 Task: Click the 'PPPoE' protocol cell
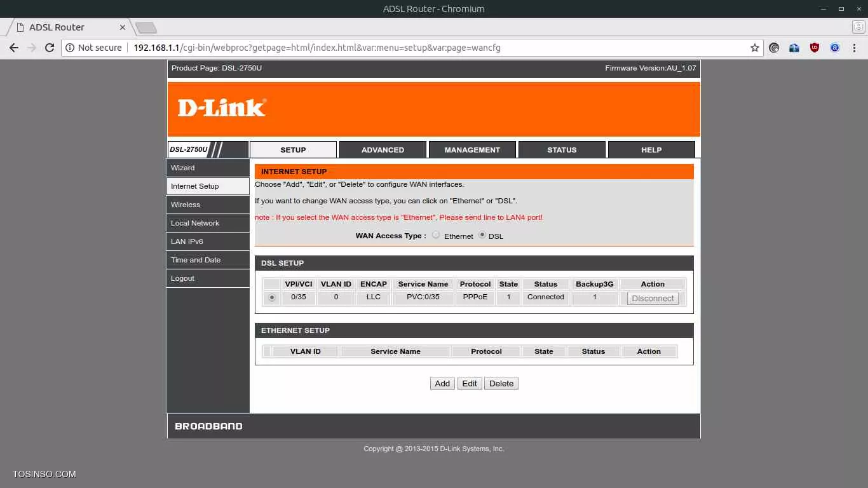pyautogui.click(x=475, y=297)
